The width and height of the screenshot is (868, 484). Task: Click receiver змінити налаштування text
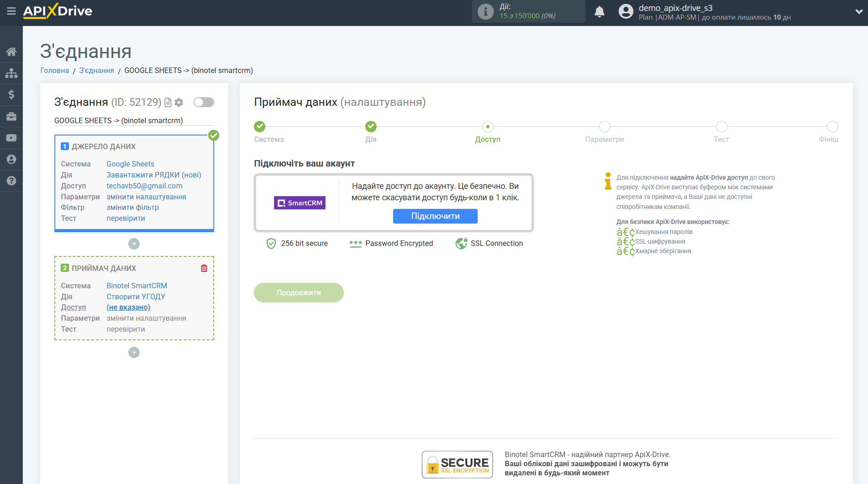[146, 318]
